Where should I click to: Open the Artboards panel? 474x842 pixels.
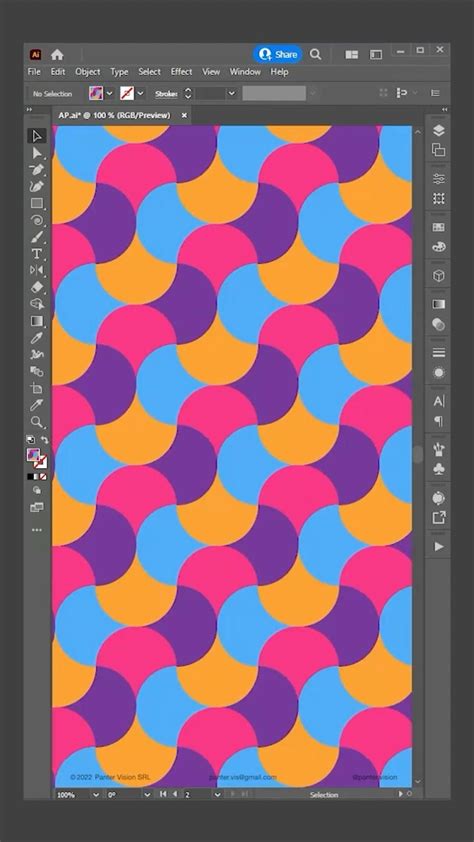tap(439, 150)
